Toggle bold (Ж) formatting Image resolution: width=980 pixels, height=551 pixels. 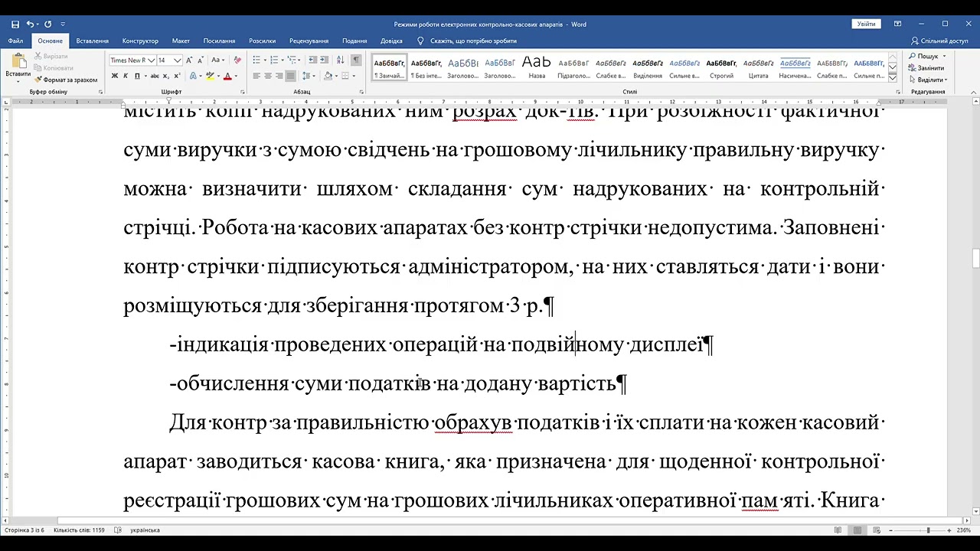pyautogui.click(x=115, y=76)
